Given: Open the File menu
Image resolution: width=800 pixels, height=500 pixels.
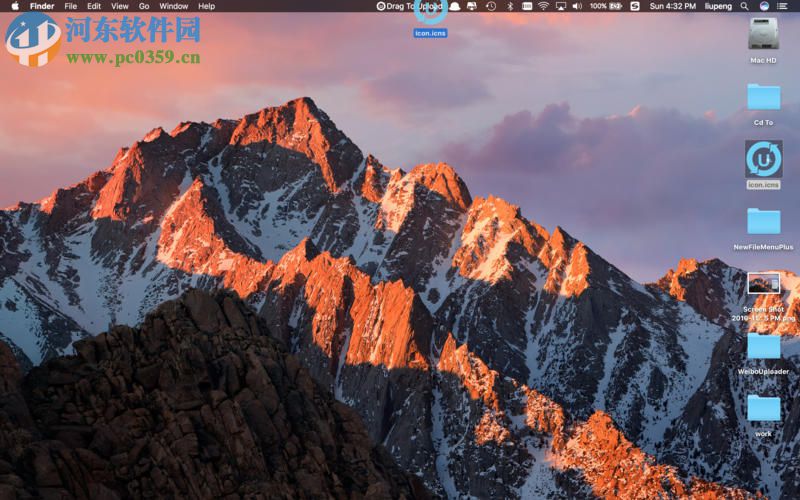Looking at the screenshot, I should click(x=70, y=6).
